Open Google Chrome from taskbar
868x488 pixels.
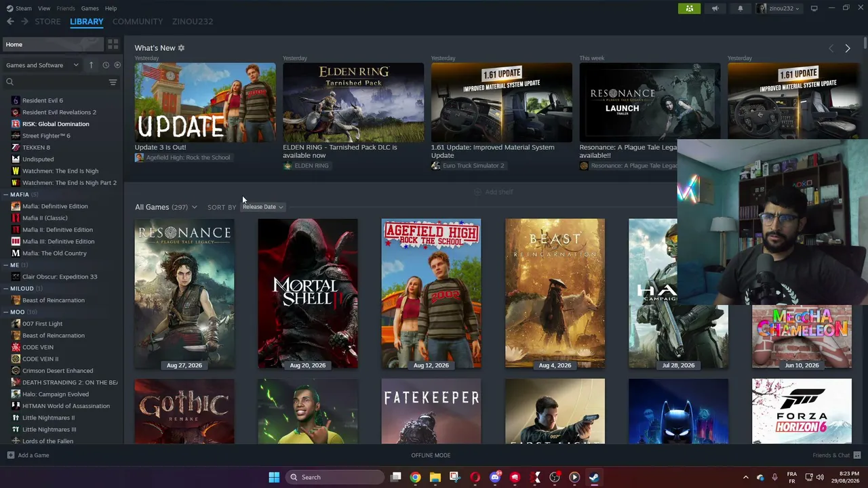(x=415, y=477)
